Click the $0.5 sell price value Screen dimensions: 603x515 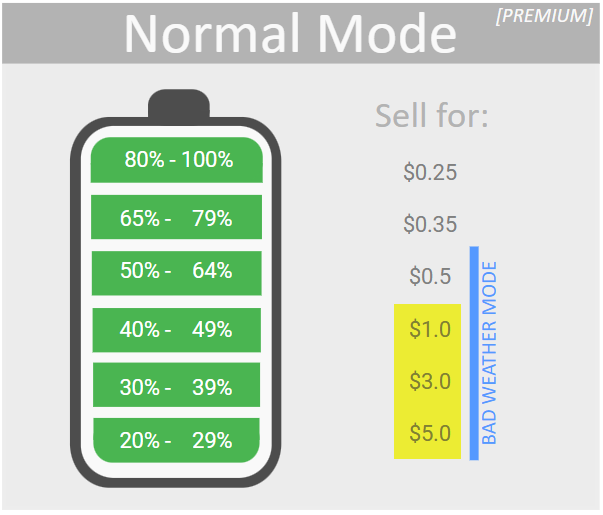pyautogui.click(x=430, y=277)
